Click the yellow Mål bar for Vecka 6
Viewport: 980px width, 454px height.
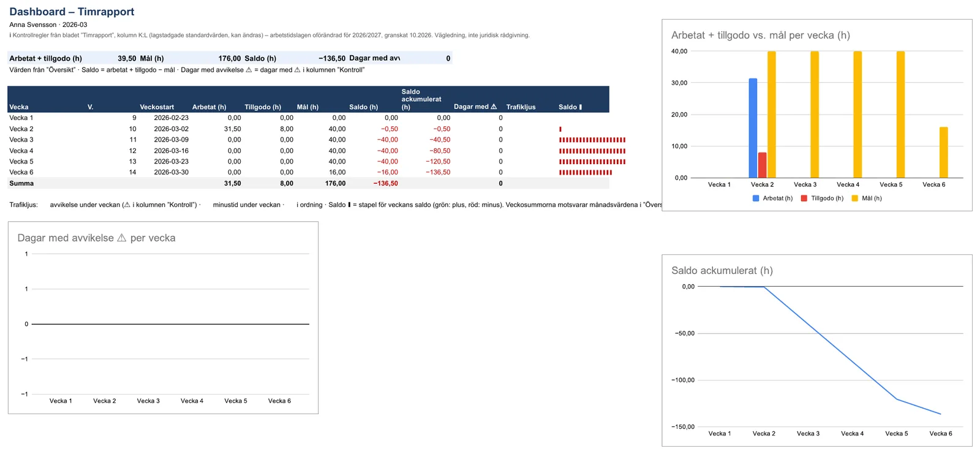pos(943,153)
